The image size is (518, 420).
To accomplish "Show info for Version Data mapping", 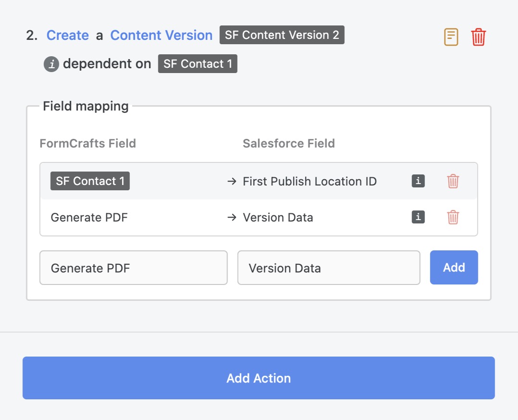I will pyautogui.click(x=418, y=217).
